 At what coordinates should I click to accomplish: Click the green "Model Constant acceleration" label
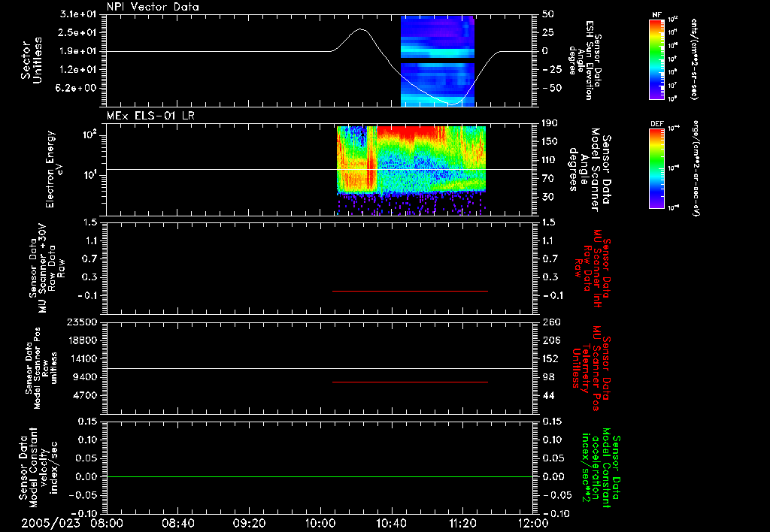pyautogui.click(x=601, y=467)
